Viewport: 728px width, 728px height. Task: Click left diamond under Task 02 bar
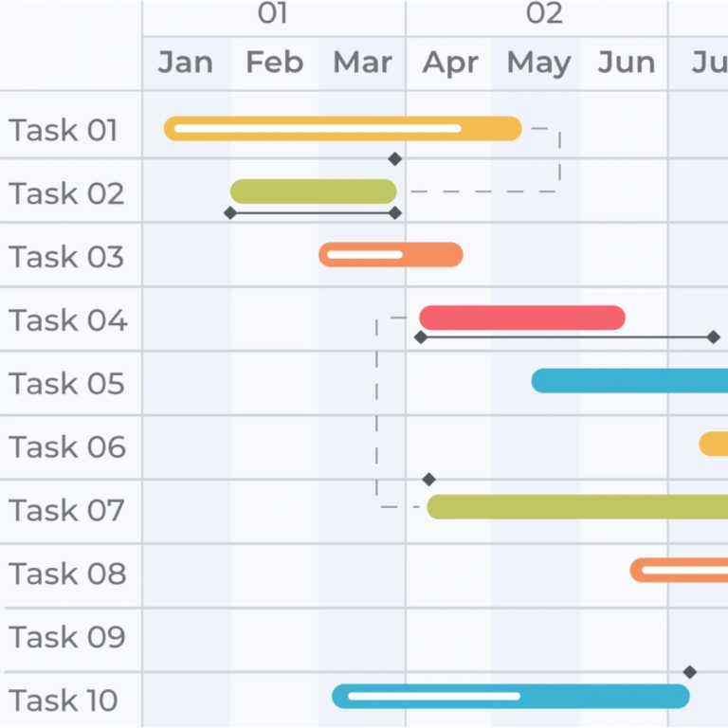pos(230,213)
